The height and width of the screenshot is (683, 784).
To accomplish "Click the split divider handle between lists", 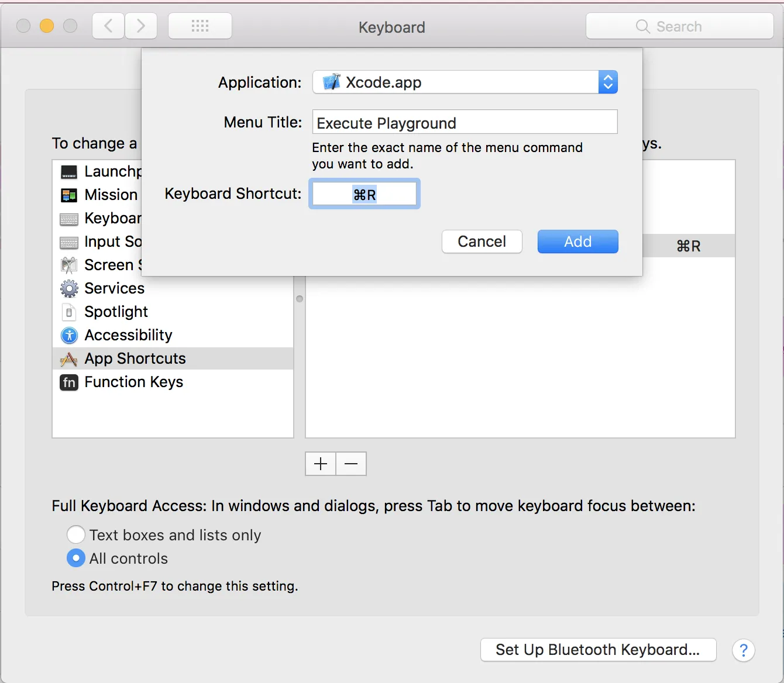I will pos(300,299).
